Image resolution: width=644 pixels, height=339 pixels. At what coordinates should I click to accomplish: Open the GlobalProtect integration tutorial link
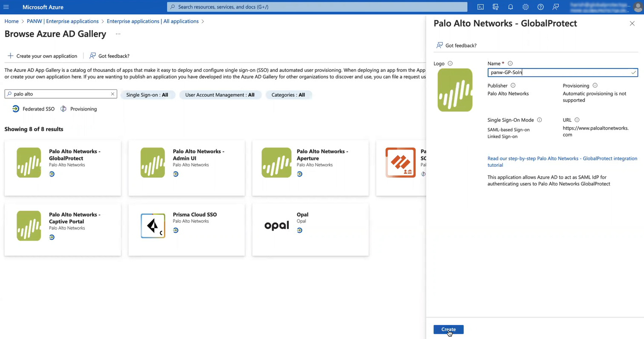(562, 162)
